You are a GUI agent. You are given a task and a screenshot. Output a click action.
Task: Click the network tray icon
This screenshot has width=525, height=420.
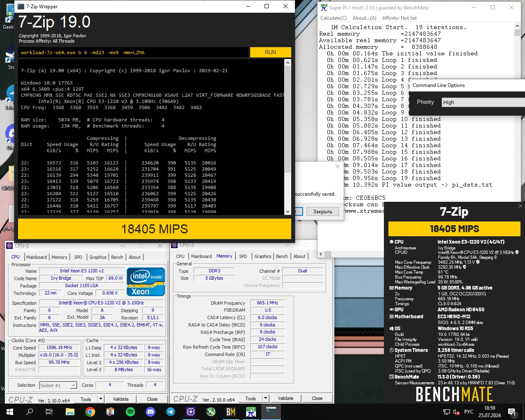447,412
